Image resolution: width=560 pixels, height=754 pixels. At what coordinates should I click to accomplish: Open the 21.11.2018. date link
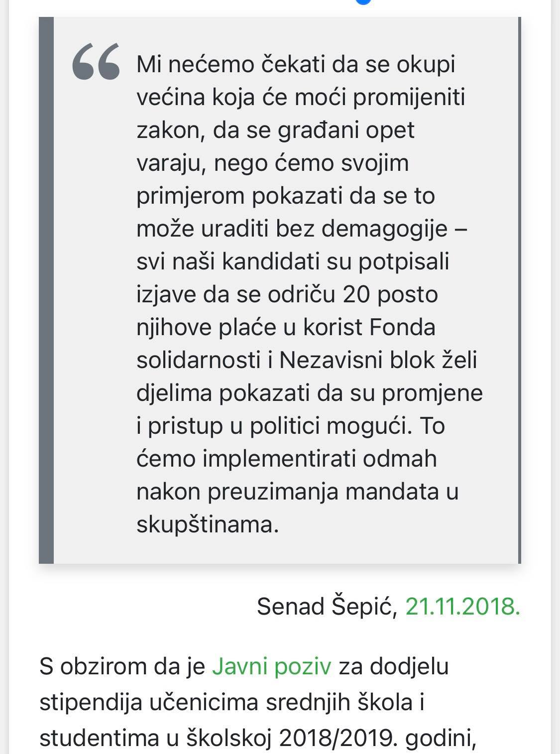(x=462, y=606)
